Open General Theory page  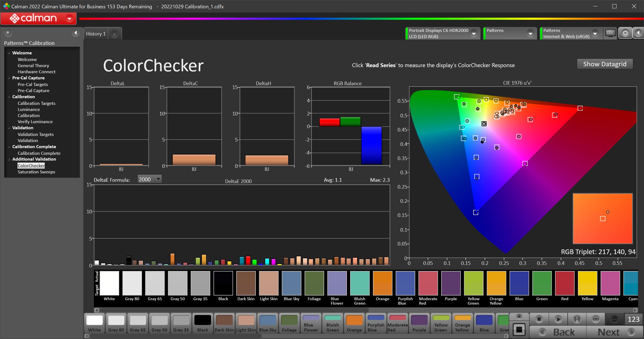point(33,66)
